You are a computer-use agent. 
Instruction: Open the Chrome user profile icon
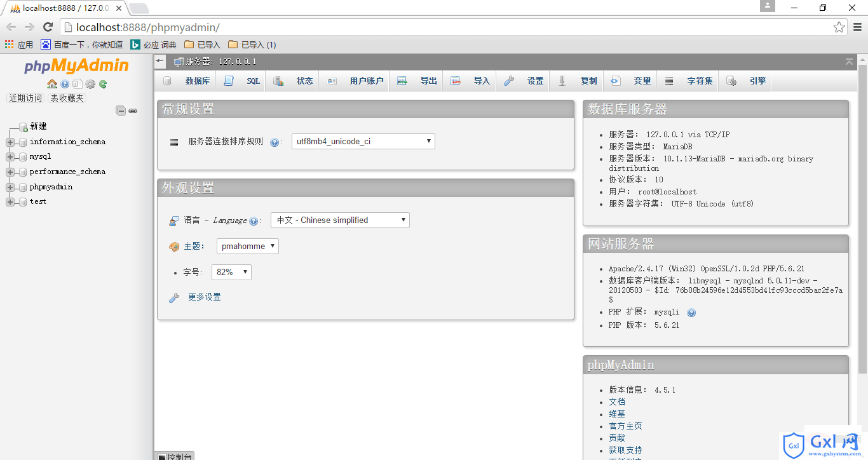768,6
